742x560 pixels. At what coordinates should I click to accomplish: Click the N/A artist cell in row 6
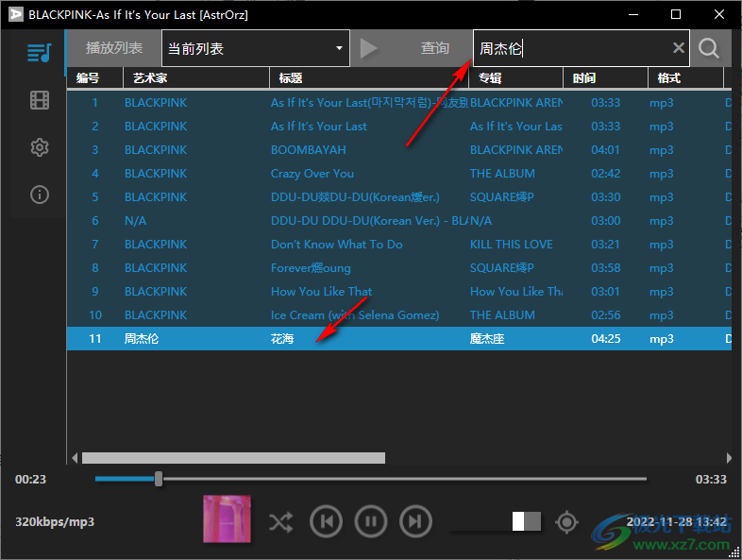(135, 221)
